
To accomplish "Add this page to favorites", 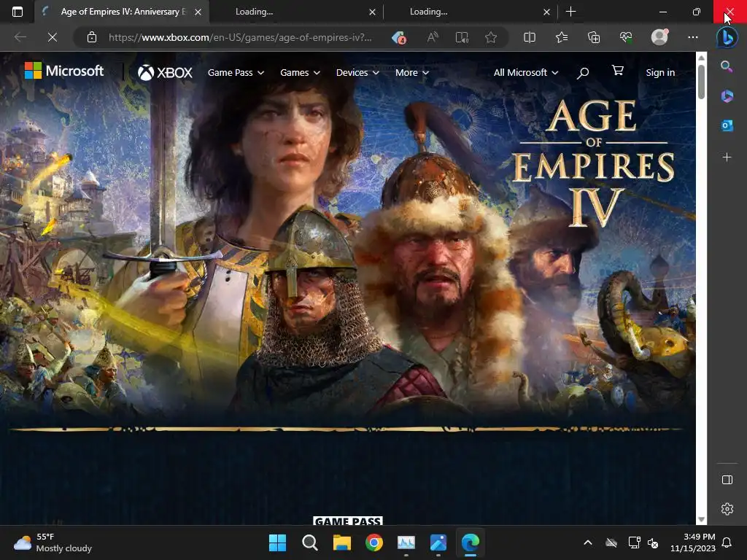I will pyautogui.click(x=491, y=37).
